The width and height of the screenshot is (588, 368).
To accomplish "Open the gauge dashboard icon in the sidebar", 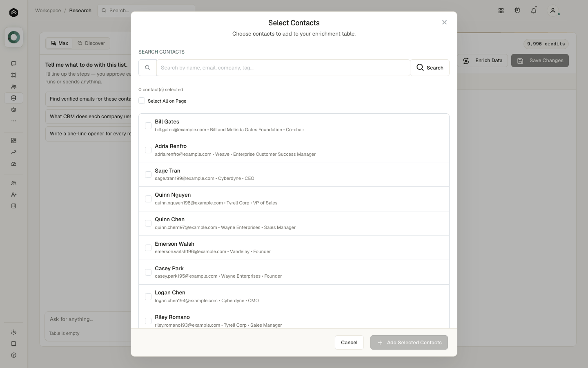I will click(x=13, y=164).
